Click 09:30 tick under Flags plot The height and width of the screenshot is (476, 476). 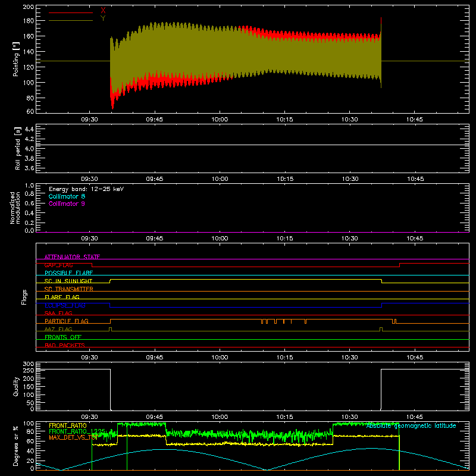[x=90, y=358]
